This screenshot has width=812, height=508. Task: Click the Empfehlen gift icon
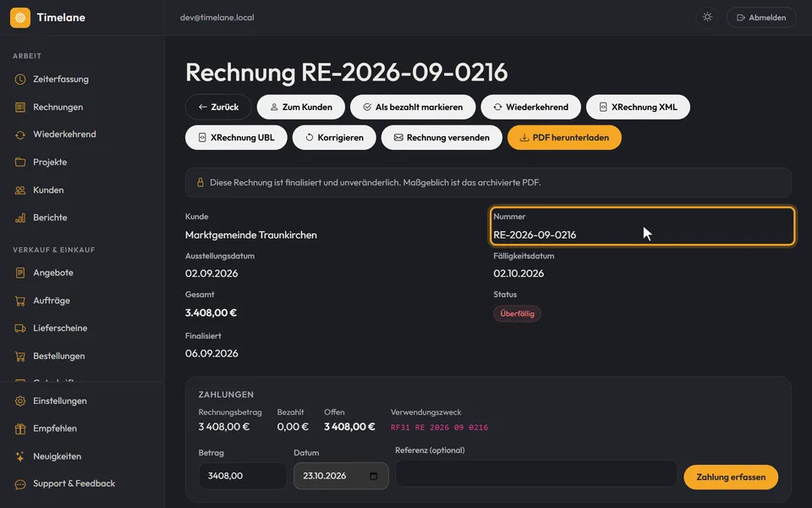click(20, 428)
